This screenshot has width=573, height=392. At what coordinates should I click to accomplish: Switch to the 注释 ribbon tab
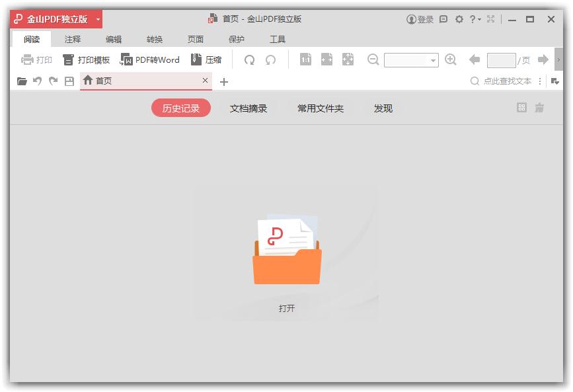pyautogui.click(x=73, y=39)
